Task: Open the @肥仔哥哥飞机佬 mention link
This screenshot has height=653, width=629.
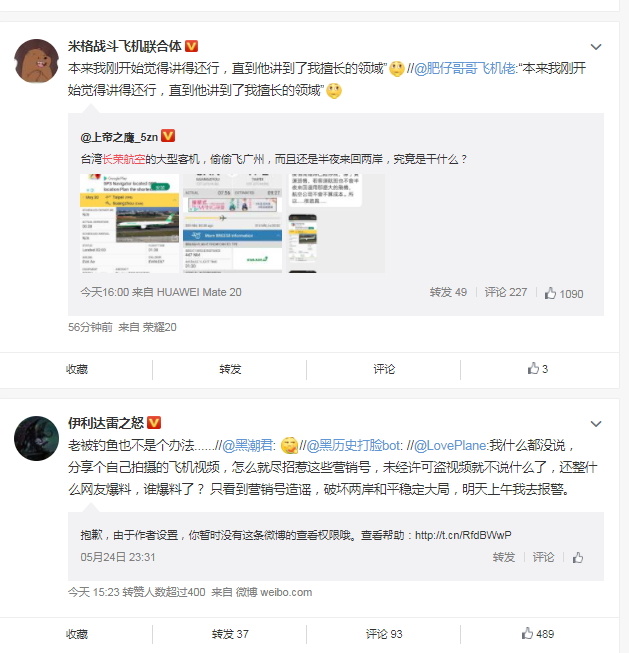Action: point(465,68)
